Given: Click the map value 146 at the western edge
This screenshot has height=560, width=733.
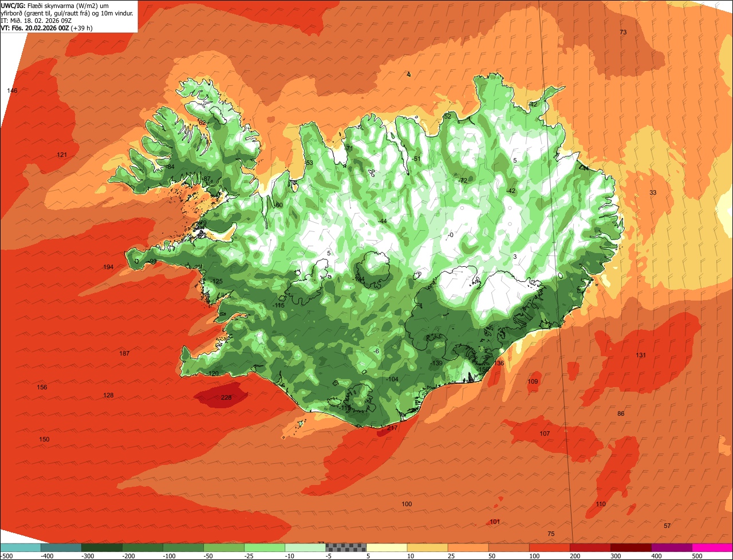Looking at the screenshot, I should point(12,90).
